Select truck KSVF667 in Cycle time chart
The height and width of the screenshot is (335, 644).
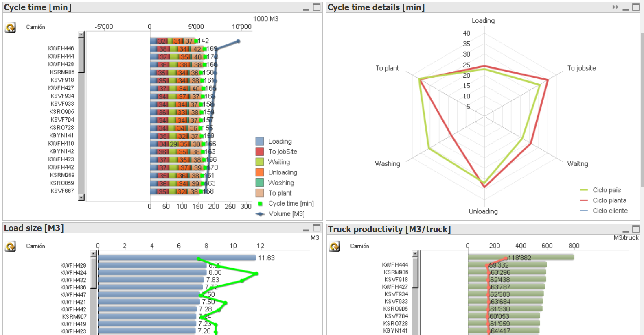click(62, 191)
